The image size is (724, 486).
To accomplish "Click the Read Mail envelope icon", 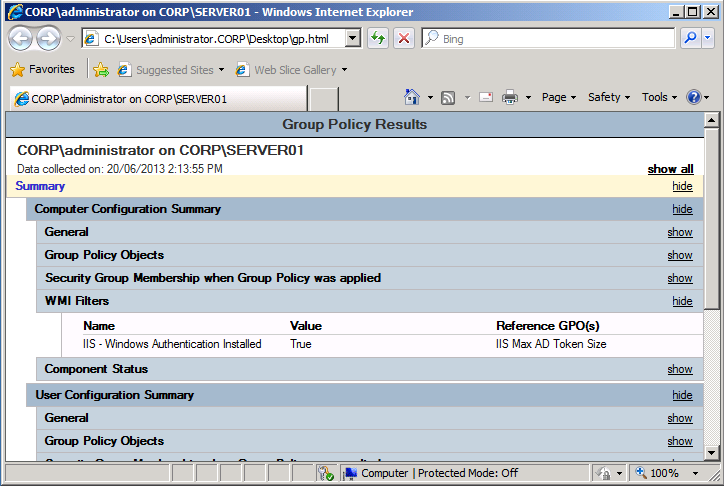I will pyautogui.click(x=486, y=97).
